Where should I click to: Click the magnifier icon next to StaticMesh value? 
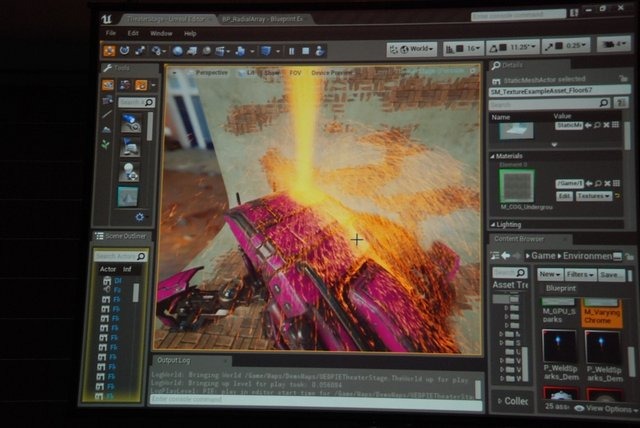point(598,125)
